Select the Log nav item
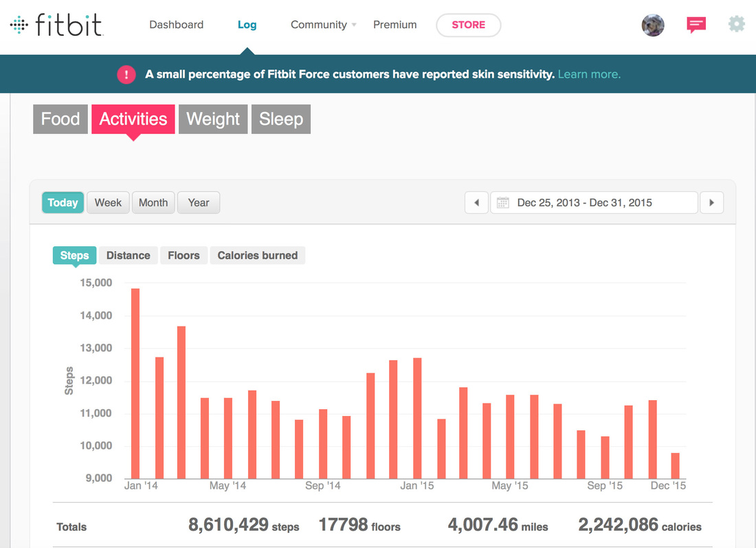Viewport: 756px width, 548px height. pyautogui.click(x=247, y=25)
